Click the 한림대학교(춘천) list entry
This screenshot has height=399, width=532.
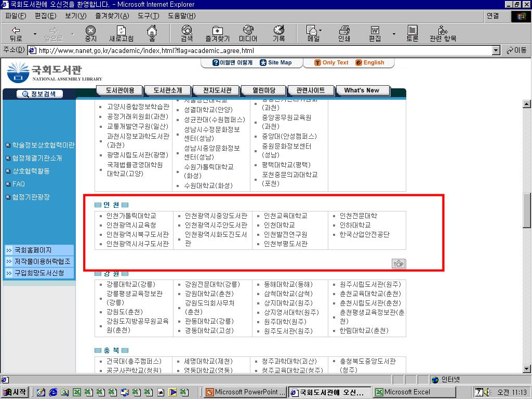pos(364,330)
